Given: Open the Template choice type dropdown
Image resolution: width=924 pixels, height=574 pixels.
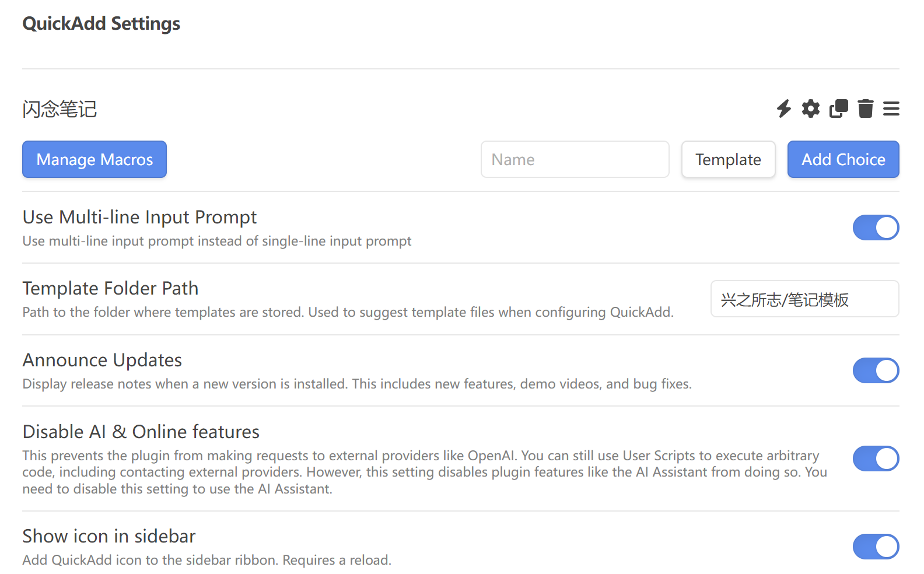Looking at the screenshot, I should 728,159.
